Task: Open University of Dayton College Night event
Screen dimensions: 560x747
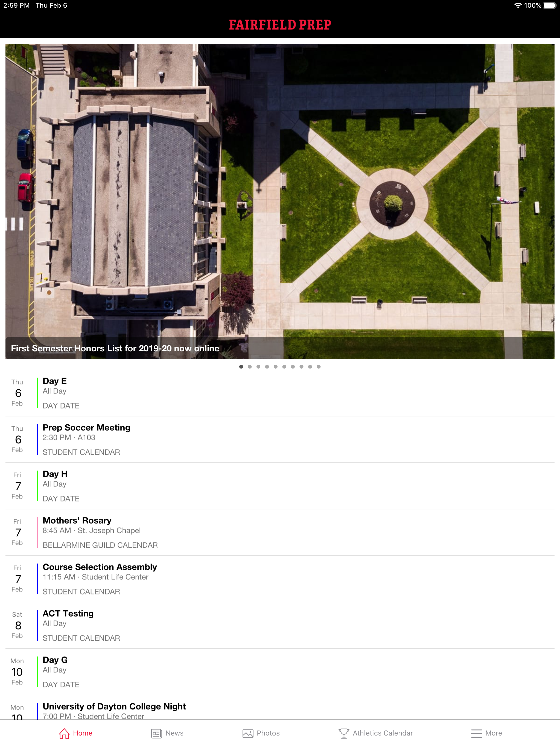Action: 114,707
